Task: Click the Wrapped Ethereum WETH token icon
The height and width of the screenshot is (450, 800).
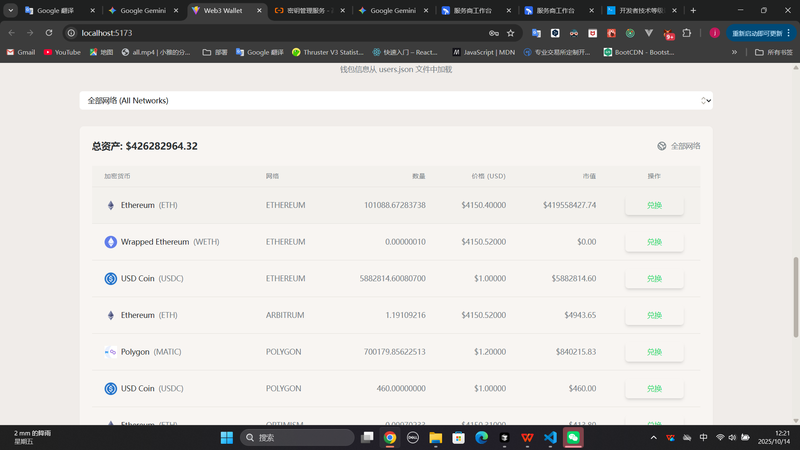Action: (x=111, y=242)
